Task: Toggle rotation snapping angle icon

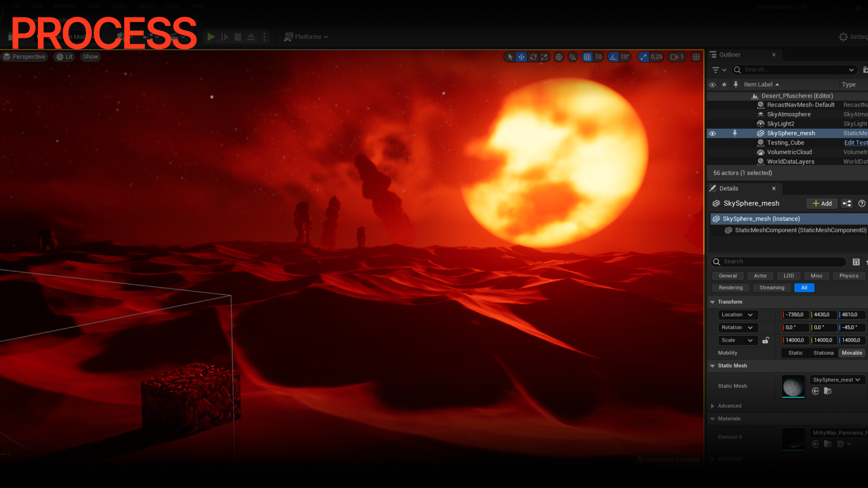Action: tap(613, 57)
